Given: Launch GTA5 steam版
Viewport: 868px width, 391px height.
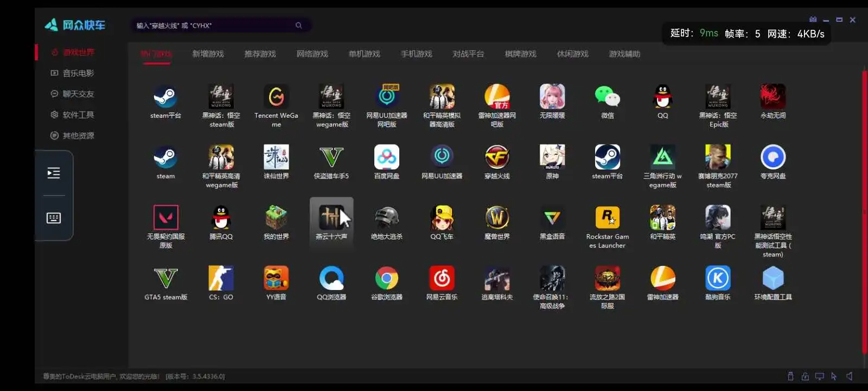Looking at the screenshot, I should pyautogui.click(x=166, y=279).
